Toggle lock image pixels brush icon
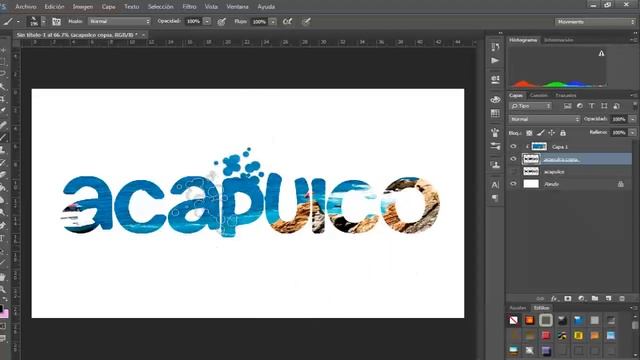 click(540, 133)
